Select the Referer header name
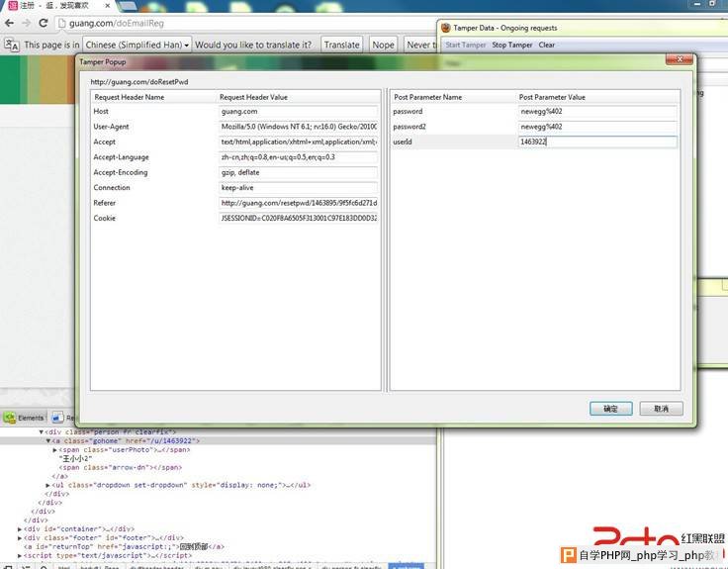The image size is (728, 569). 105,203
